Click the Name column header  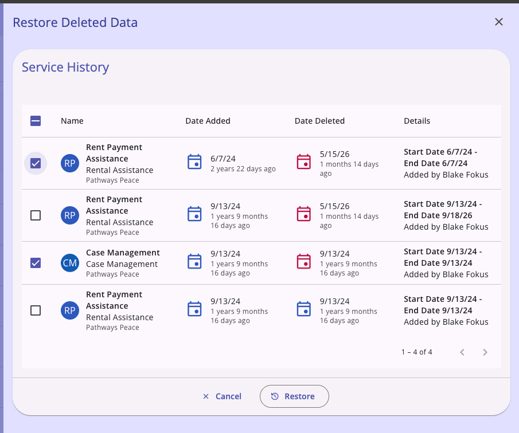tap(72, 121)
